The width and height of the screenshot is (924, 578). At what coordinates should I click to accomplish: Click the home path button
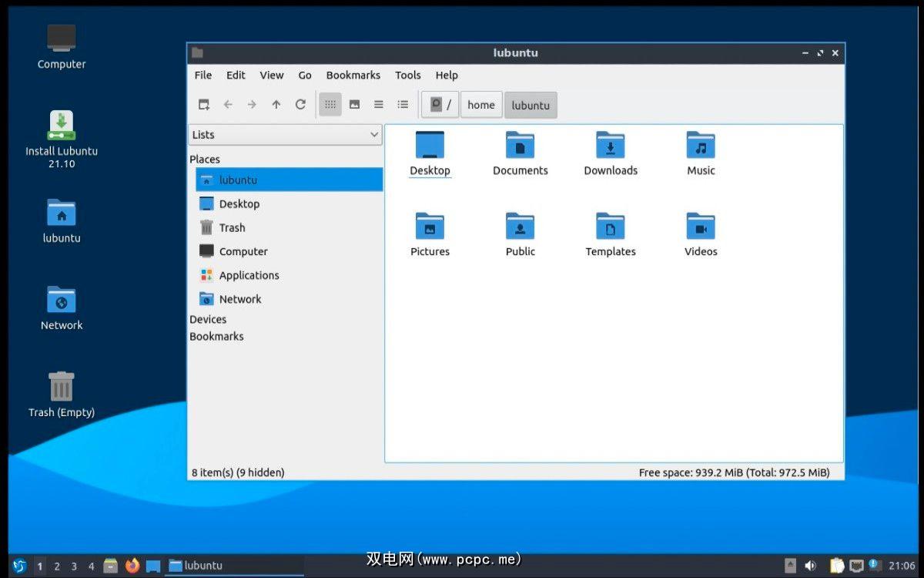480,105
